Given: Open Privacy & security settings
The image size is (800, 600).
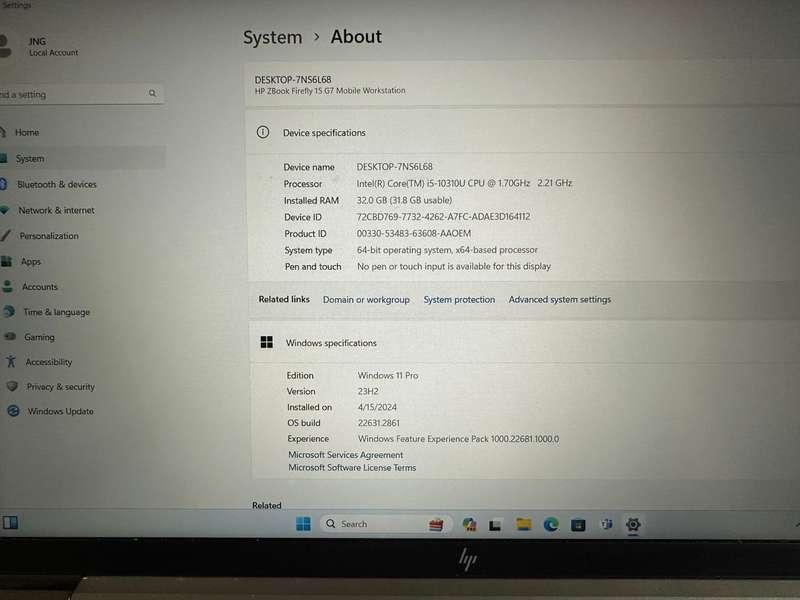Looking at the screenshot, I should [x=60, y=387].
